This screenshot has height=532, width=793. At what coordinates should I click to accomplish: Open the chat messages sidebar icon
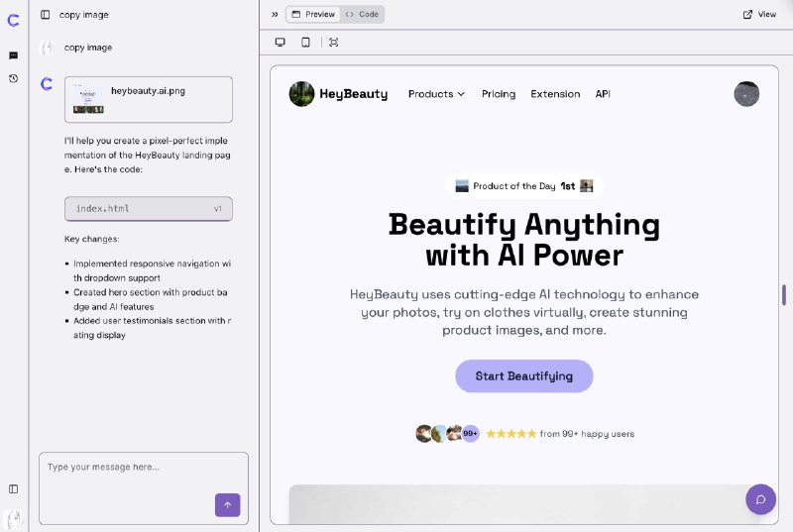(14, 55)
